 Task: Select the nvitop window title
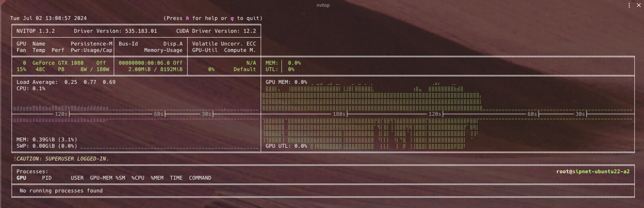pyautogui.click(x=323, y=5)
